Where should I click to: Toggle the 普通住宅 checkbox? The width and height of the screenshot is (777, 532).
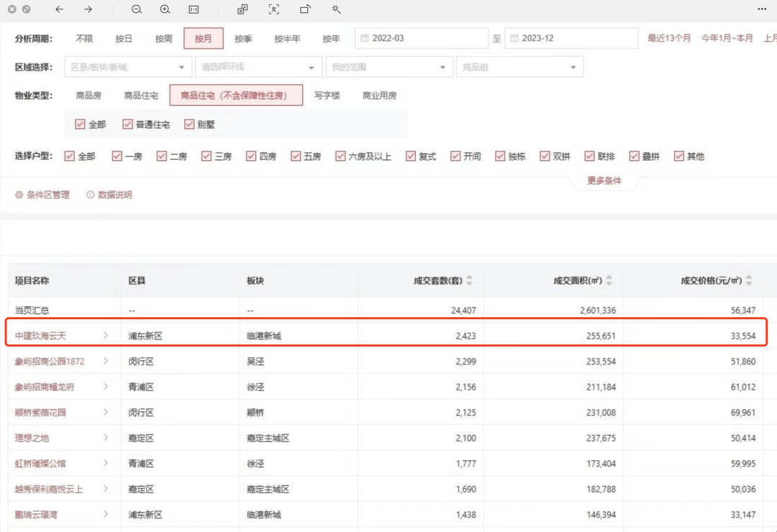[128, 124]
